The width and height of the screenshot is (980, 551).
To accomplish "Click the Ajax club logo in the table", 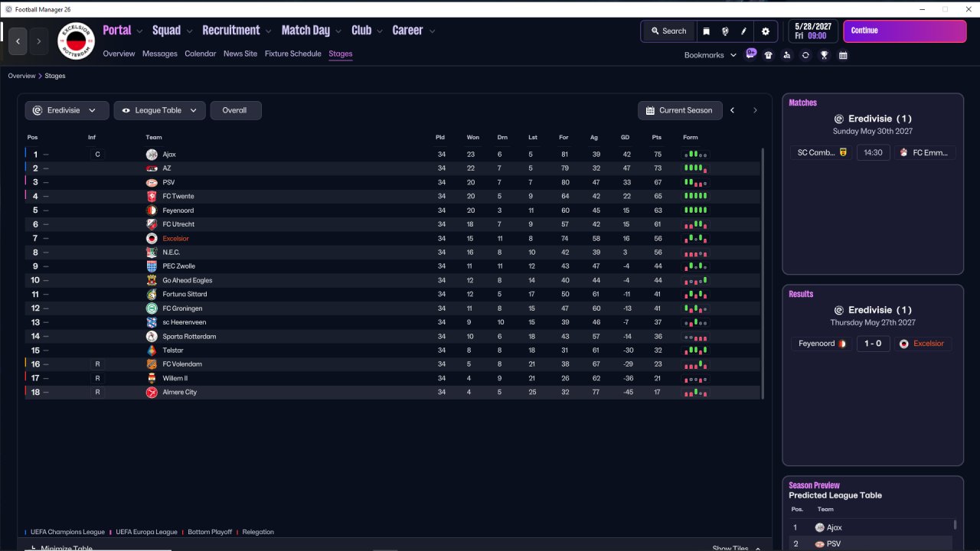I will pyautogui.click(x=152, y=155).
